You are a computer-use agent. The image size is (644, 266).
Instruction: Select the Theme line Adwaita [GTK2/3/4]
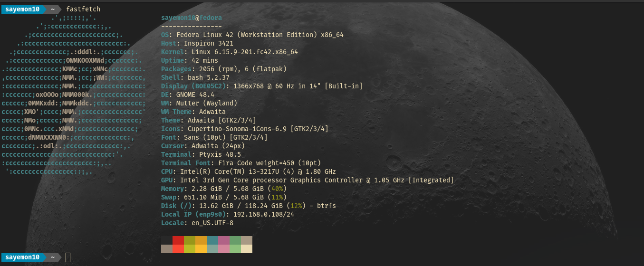point(209,120)
